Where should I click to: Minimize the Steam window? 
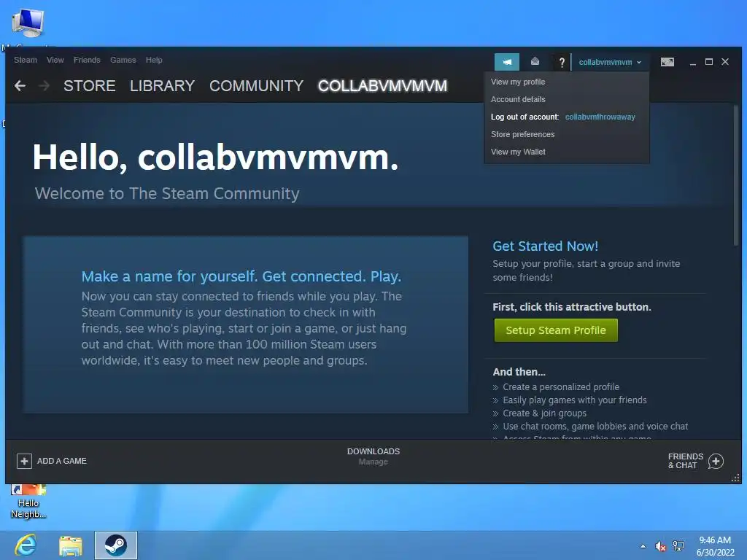pyautogui.click(x=693, y=63)
